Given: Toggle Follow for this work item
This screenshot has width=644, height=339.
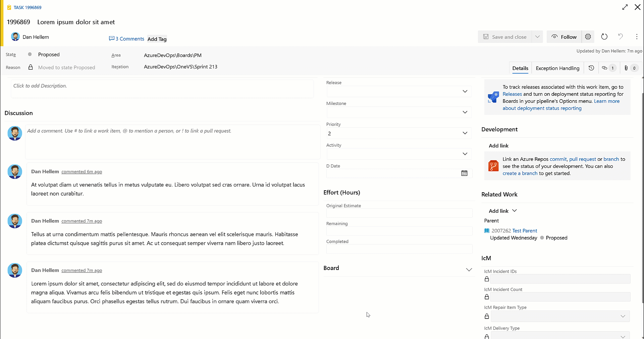Looking at the screenshot, I should pos(564,37).
